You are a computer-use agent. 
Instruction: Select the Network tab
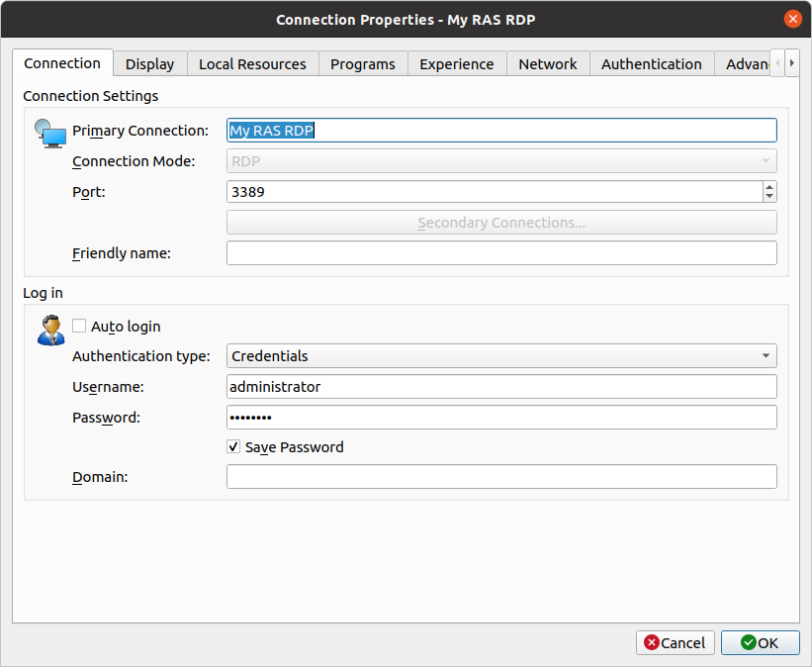[x=547, y=64]
